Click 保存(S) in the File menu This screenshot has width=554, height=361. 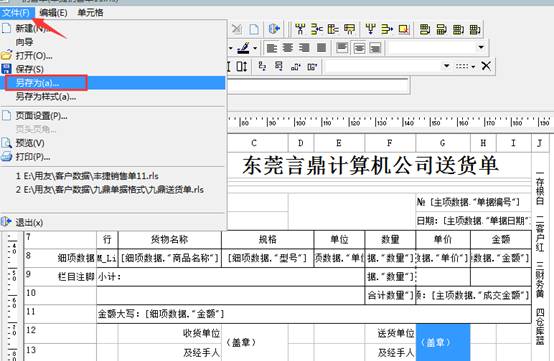tap(29, 69)
